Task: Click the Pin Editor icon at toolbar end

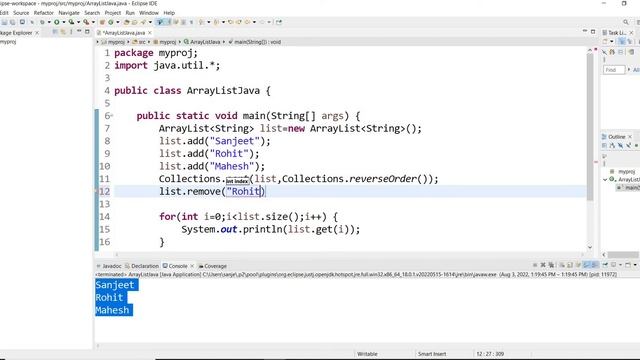Action: (x=279, y=22)
